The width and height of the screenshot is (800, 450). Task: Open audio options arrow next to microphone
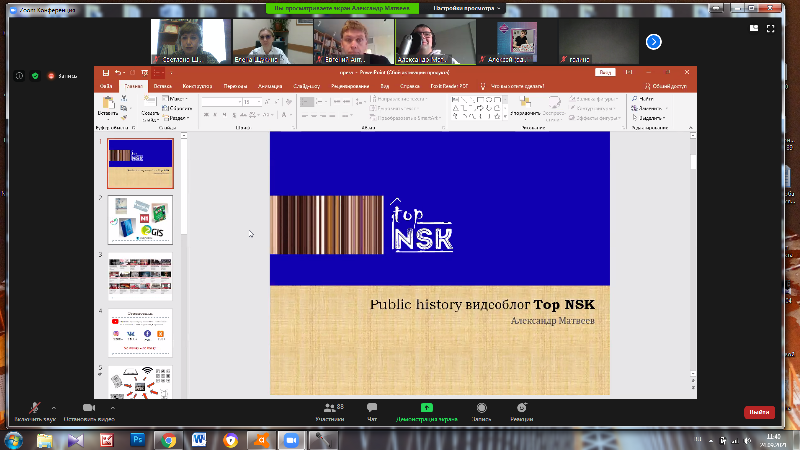pos(54,408)
